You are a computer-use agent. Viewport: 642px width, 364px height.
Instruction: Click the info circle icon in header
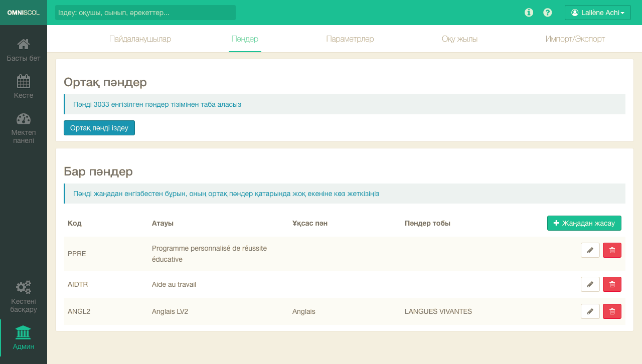pyautogui.click(x=529, y=13)
